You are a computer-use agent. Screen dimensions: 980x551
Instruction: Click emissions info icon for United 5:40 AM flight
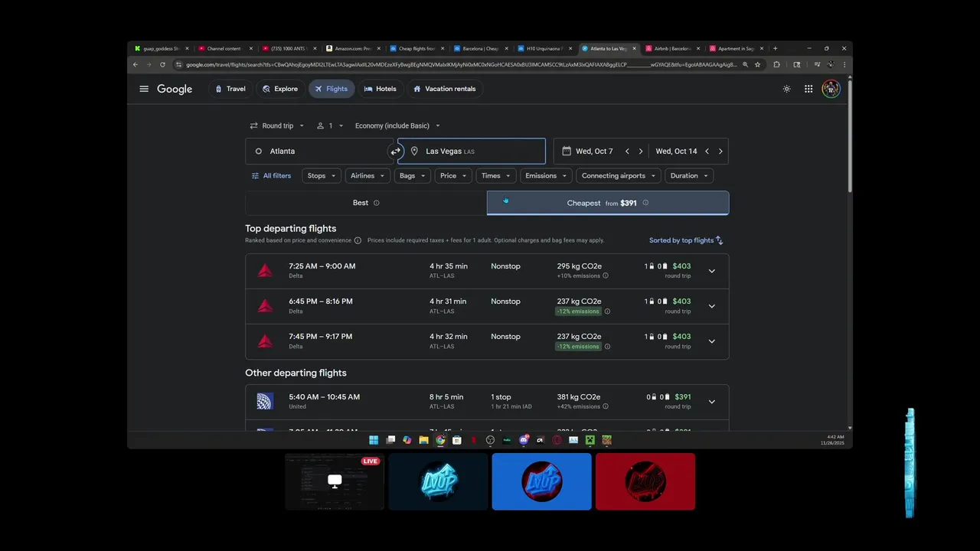point(605,406)
